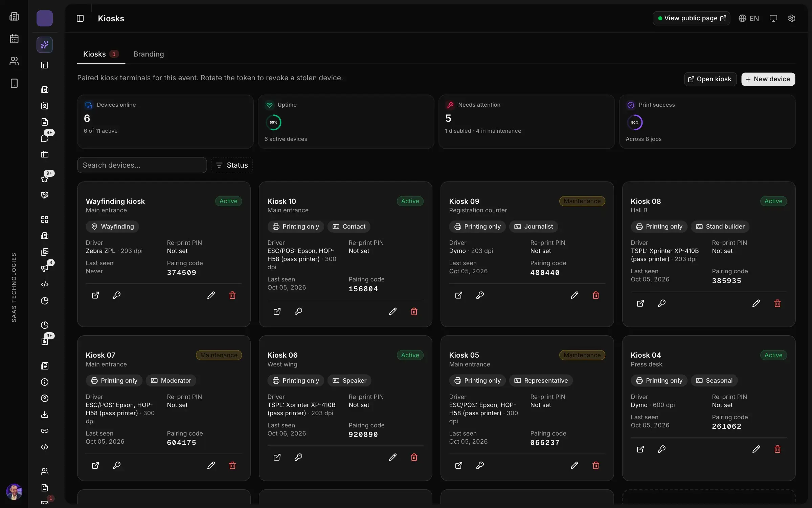The height and width of the screenshot is (508, 812).
Task: Open the people icon in left rail
Action: click(14, 61)
